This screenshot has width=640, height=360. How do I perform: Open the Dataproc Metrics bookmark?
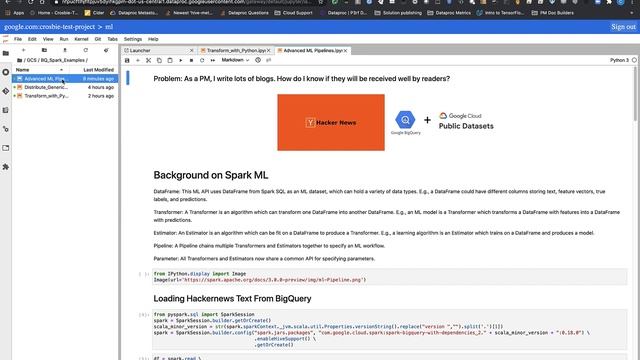point(449,13)
